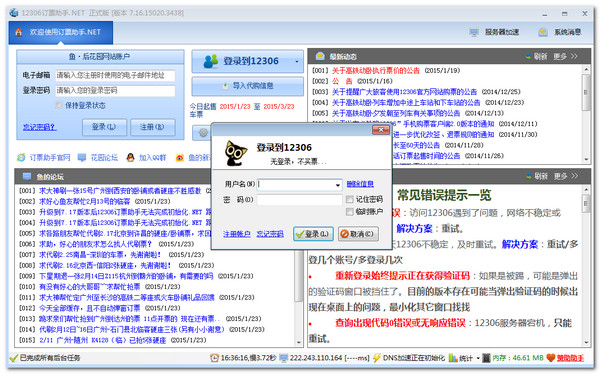
Task: Click the 电子邮箱 input field
Action: pos(115,76)
